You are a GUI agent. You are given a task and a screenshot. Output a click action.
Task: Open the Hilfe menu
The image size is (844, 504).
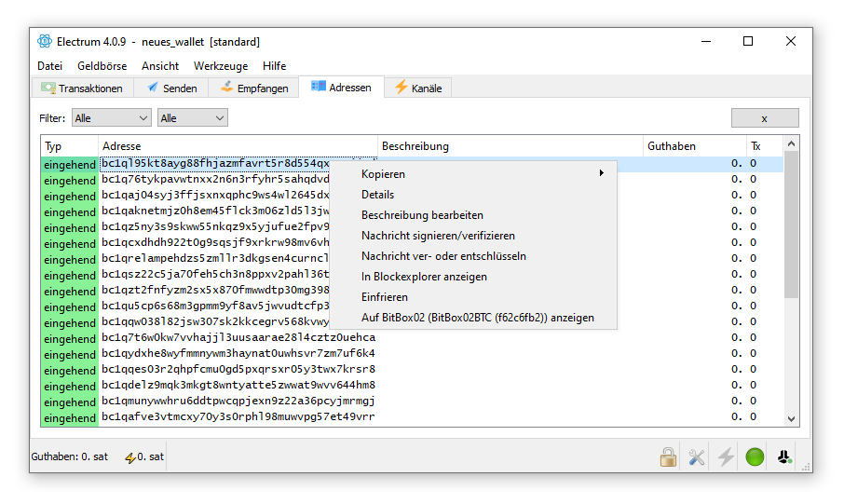click(274, 66)
